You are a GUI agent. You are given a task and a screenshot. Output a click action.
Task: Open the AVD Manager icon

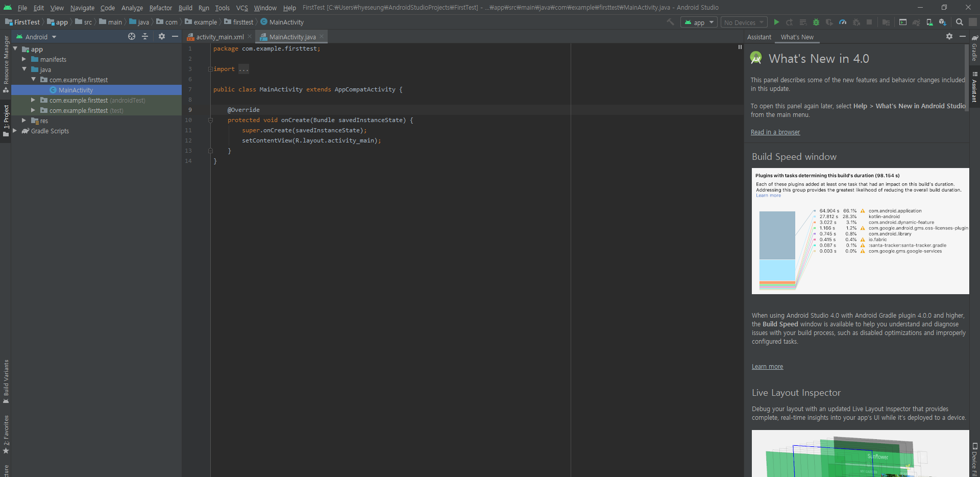(929, 22)
